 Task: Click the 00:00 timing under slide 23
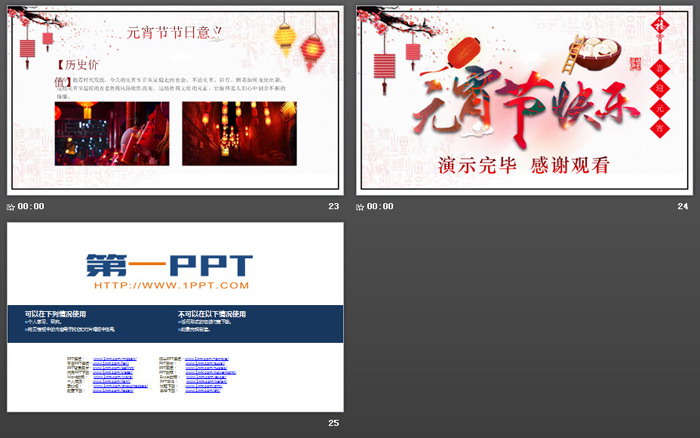(x=31, y=207)
